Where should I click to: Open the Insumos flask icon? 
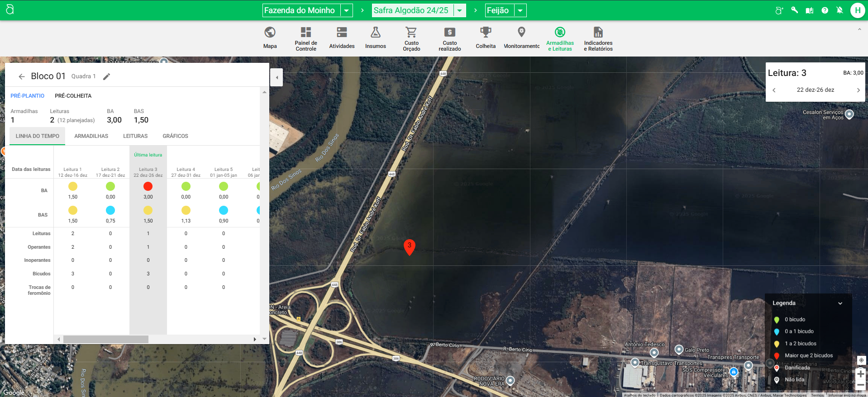(x=376, y=33)
